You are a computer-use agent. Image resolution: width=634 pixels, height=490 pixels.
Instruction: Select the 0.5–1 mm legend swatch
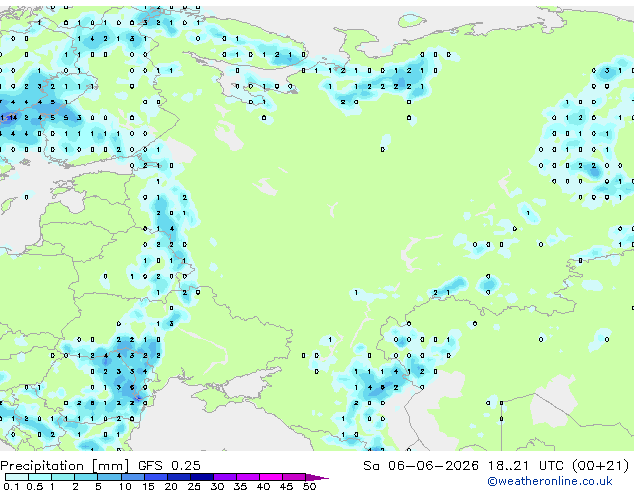(x=40, y=477)
